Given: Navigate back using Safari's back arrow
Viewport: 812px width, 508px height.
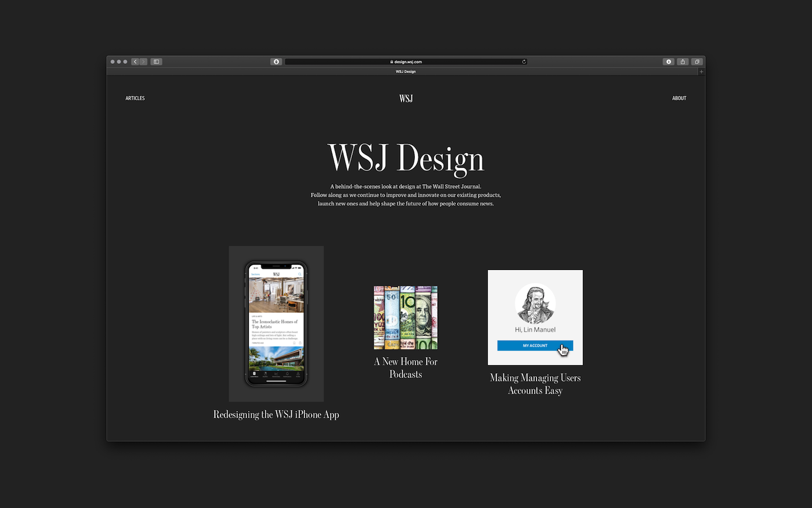Looking at the screenshot, I should point(135,62).
